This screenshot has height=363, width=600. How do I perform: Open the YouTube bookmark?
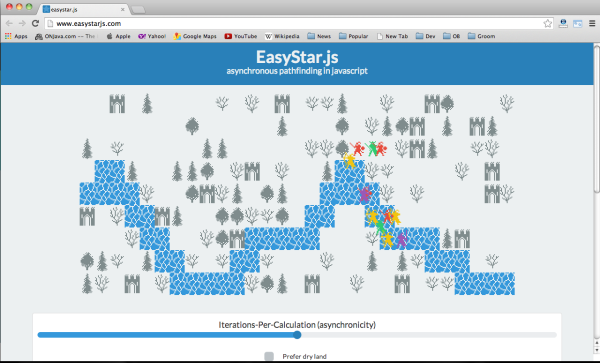241,36
